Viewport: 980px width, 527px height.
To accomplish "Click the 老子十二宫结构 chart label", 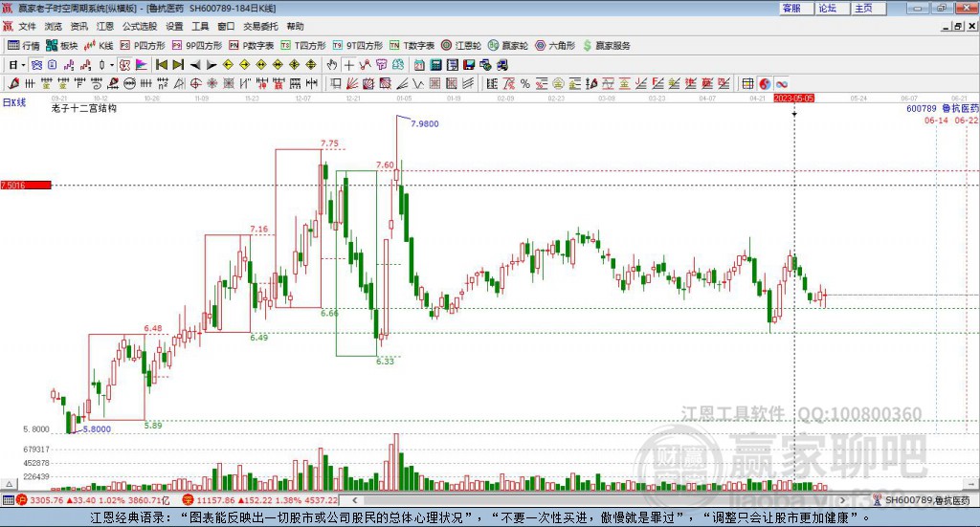I will pos(84,108).
